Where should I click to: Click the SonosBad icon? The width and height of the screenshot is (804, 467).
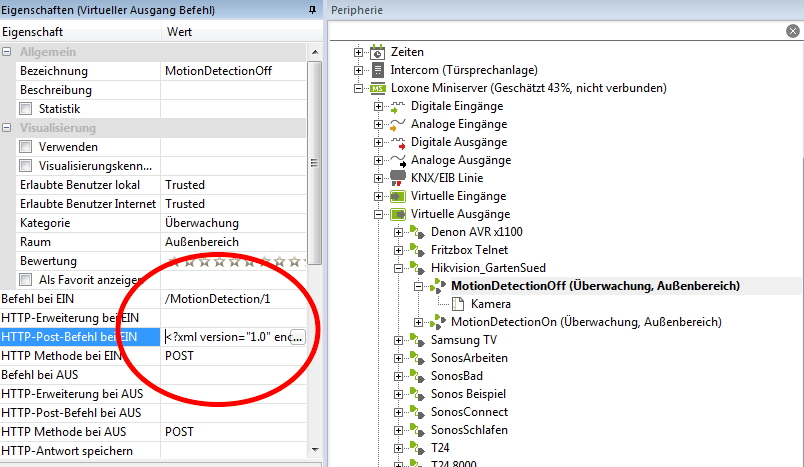click(x=417, y=376)
